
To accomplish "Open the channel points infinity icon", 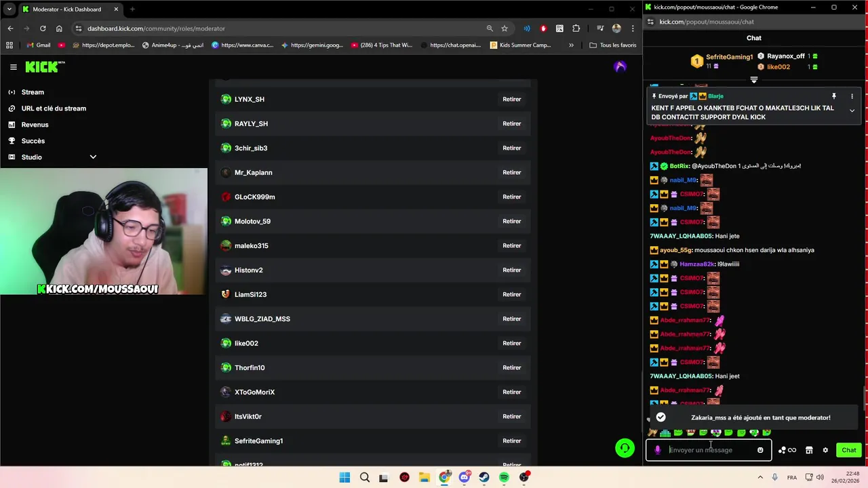I will 791,450.
